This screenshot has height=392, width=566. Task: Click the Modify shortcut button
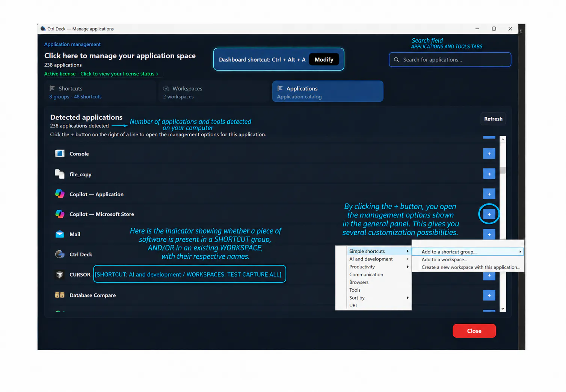(324, 59)
